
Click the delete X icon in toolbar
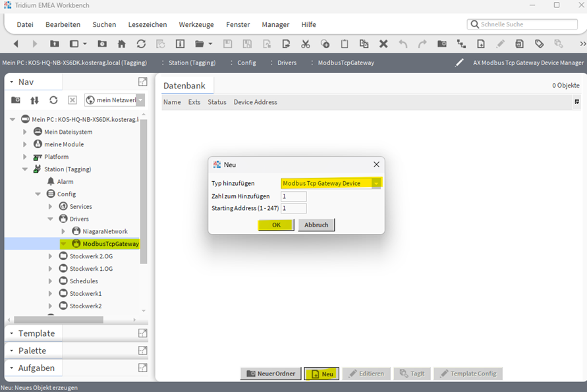tap(383, 43)
